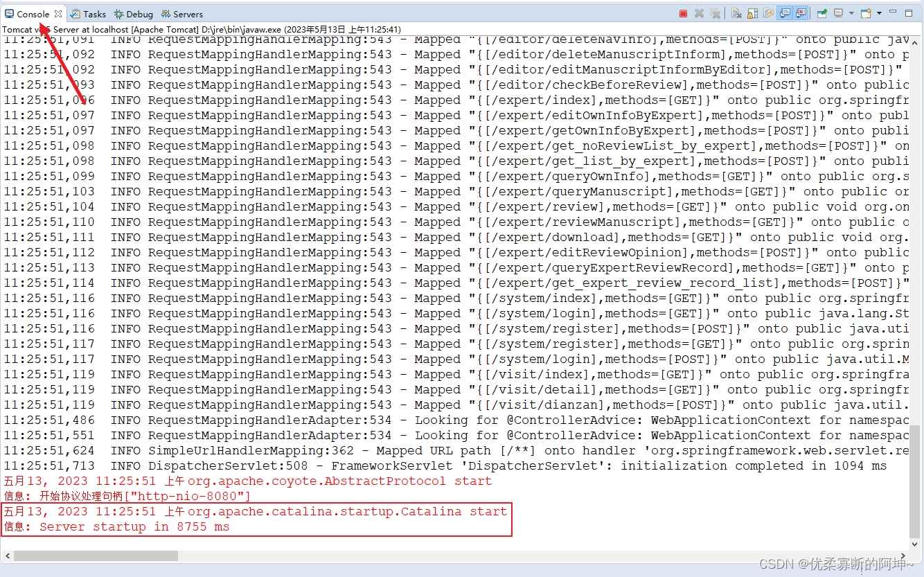Switch to the Tasks tab
The height and width of the screenshot is (577, 924).
88,14
